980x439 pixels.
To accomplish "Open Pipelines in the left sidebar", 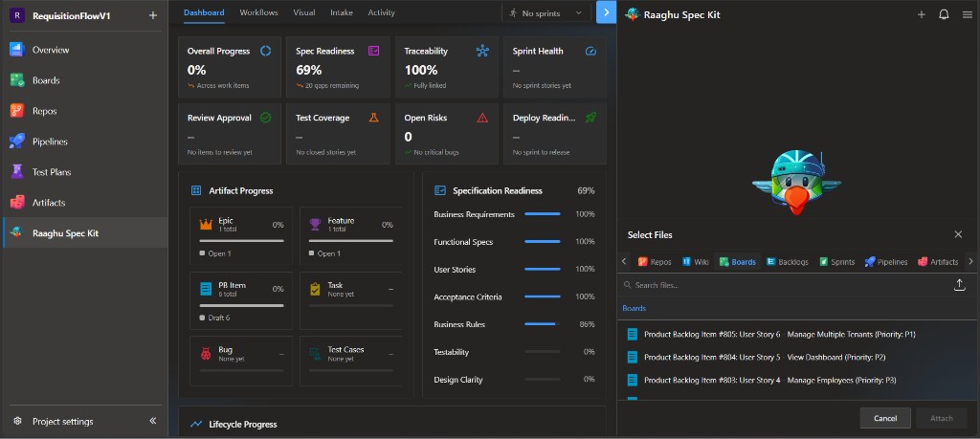I will pos(84,142).
